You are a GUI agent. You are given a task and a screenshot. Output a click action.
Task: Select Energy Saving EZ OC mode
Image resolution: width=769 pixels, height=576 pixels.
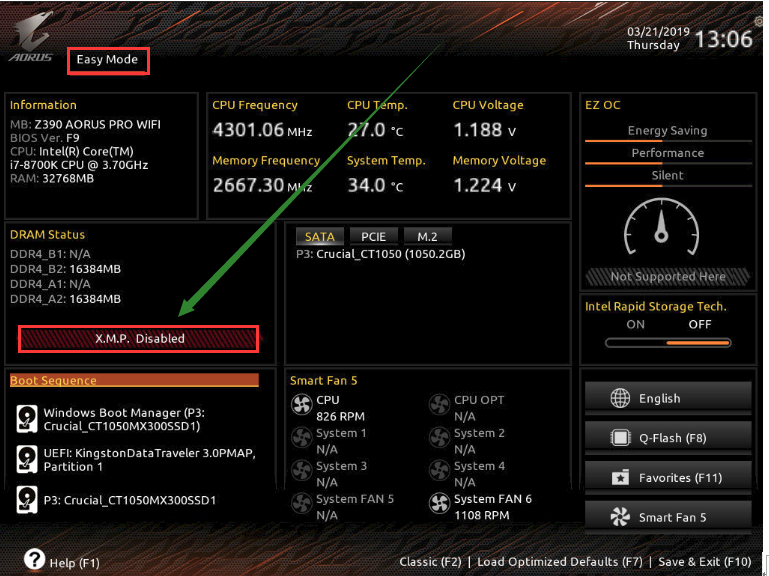tap(667, 131)
